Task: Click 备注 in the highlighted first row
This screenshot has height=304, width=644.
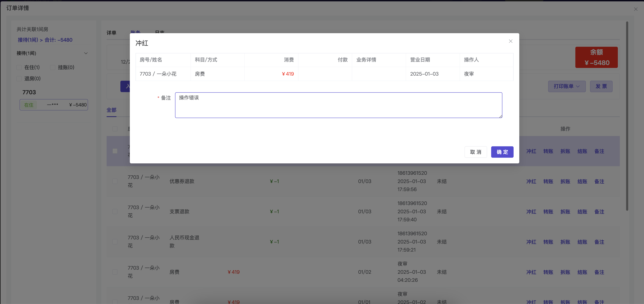Action: pos(599,151)
